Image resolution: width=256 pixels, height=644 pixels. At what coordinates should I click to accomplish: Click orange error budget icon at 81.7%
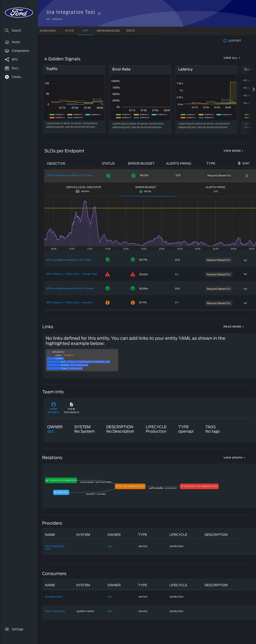tap(133, 302)
